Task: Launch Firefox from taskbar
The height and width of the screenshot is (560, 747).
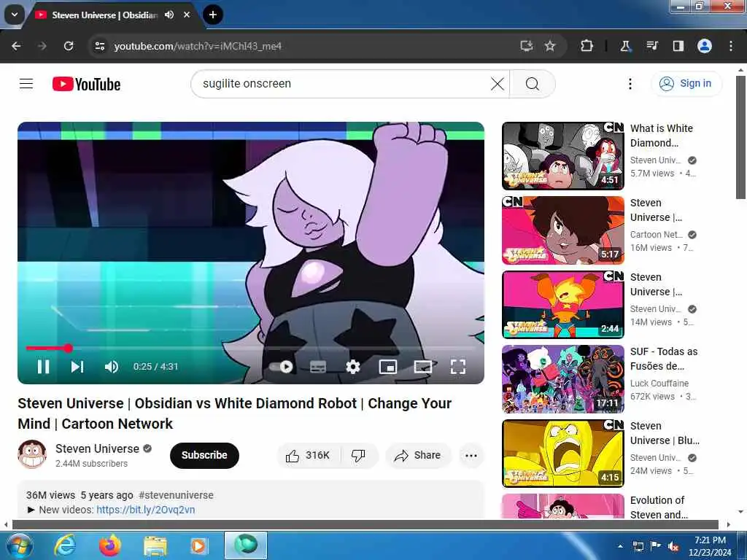Action: click(110, 545)
